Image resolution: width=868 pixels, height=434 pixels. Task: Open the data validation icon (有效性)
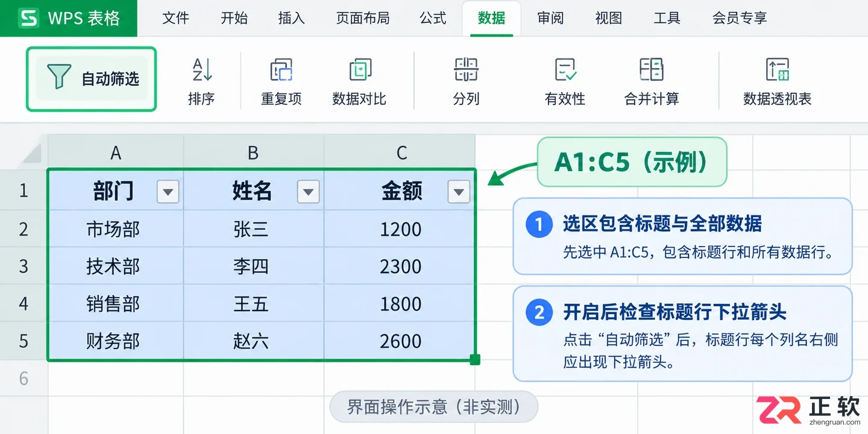coord(565,70)
